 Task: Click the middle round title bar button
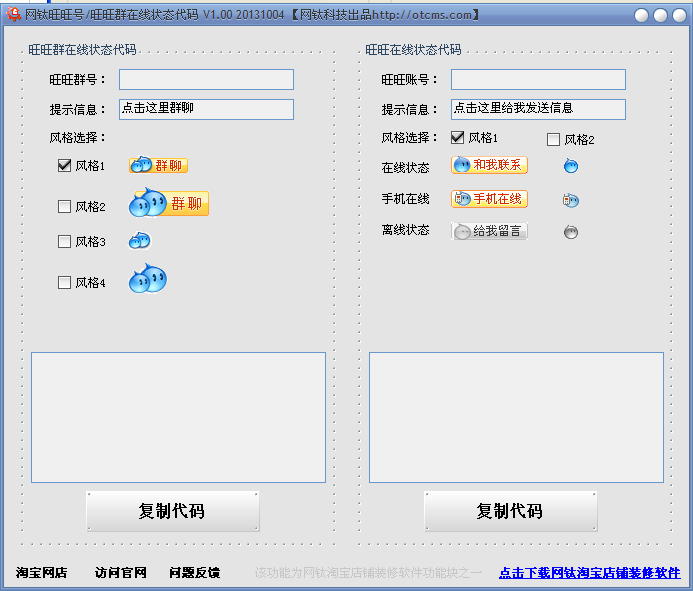(x=660, y=15)
